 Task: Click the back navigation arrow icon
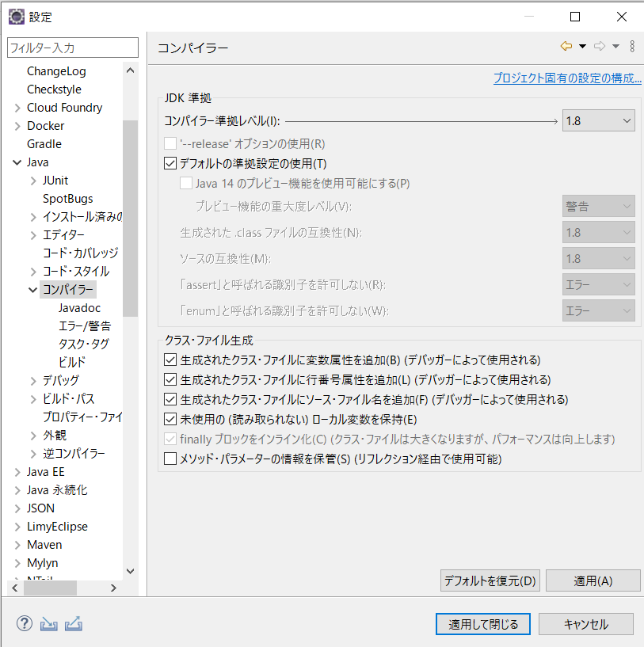(566, 46)
